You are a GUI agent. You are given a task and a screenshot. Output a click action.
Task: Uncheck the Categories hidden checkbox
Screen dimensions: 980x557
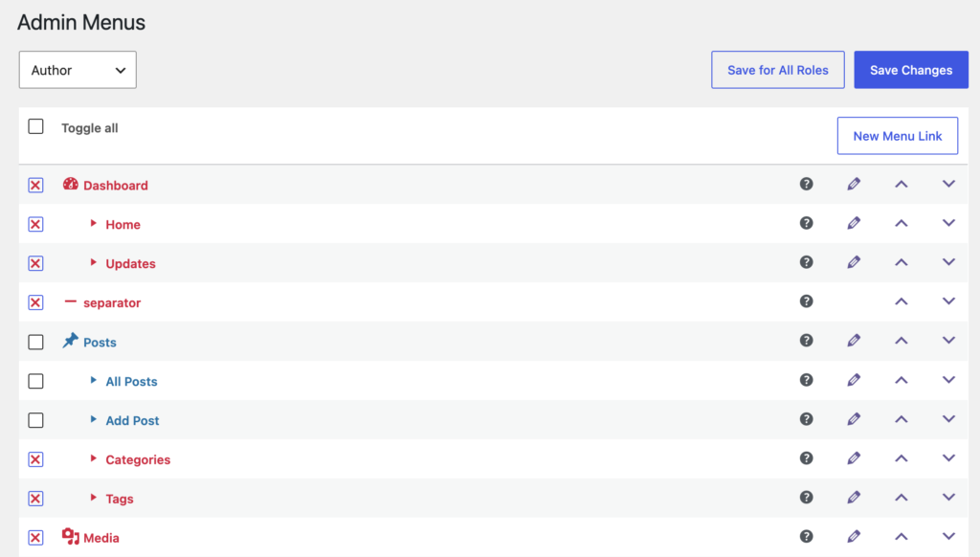35,459
